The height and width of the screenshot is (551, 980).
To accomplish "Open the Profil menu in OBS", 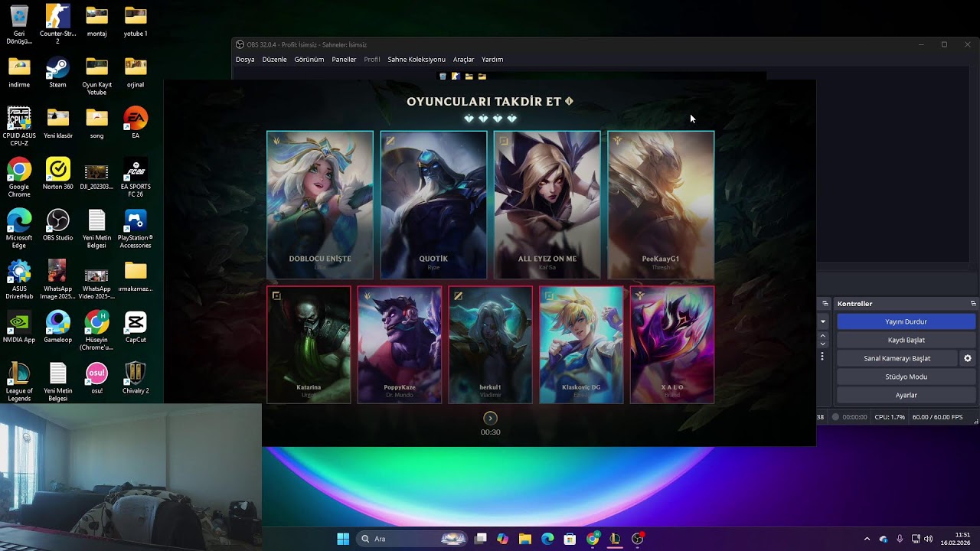I will click(x=372, y=60).
